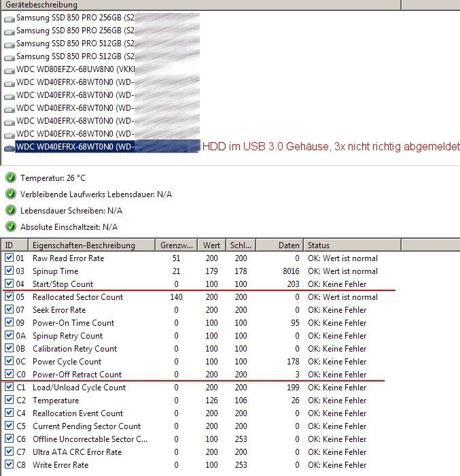460x476 pixels.
Task: Click drive icon of WDC WD80EFZX-68UW8N0 row
Action: tap(10, 71)
